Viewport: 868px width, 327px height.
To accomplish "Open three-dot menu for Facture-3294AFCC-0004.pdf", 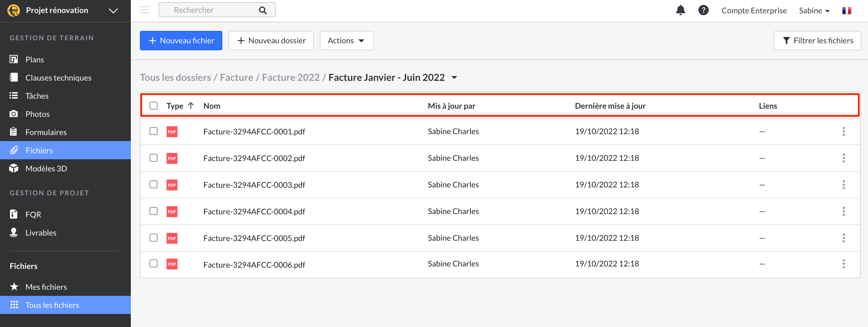I will pos(843,211).
